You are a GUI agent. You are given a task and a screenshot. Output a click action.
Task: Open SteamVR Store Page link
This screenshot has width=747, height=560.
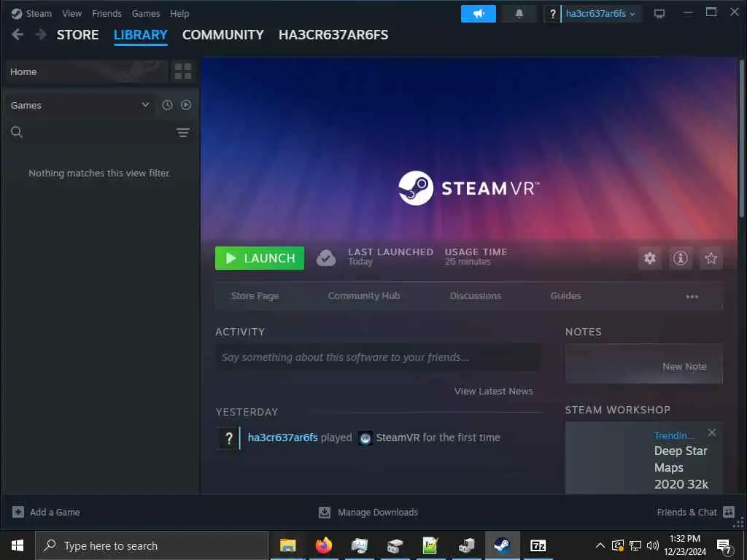pos(255,296)
